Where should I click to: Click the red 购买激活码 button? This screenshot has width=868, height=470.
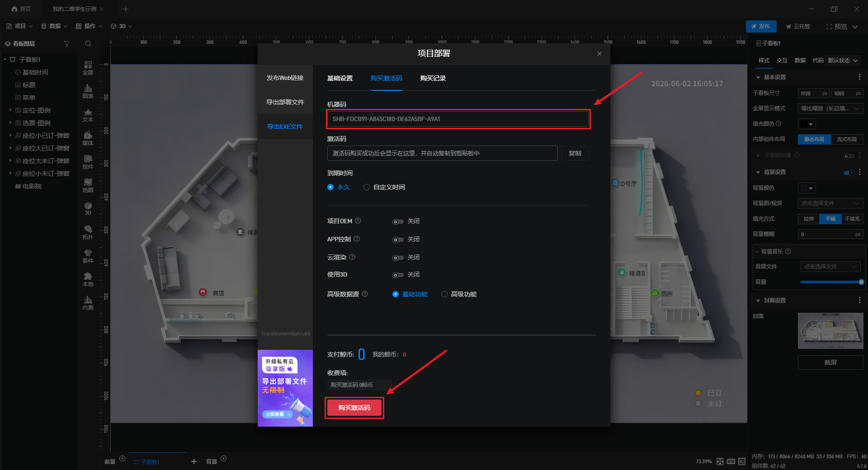click(x=354, y=408)
